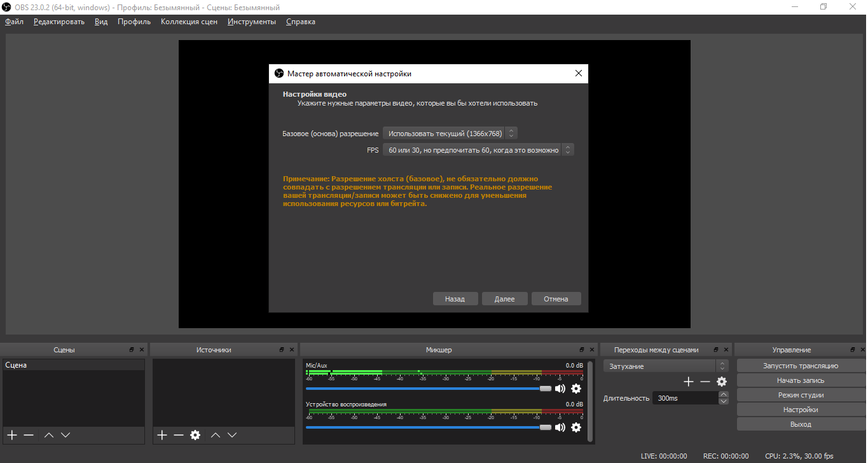
Task: Click REC timer in status bar
Action: click(726, 456)
